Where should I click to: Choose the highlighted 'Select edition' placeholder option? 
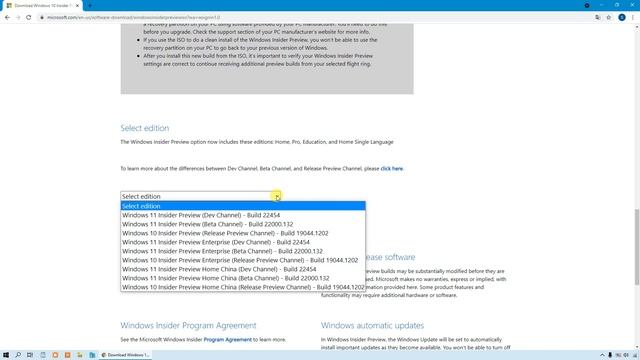click(x=243, y=206)
